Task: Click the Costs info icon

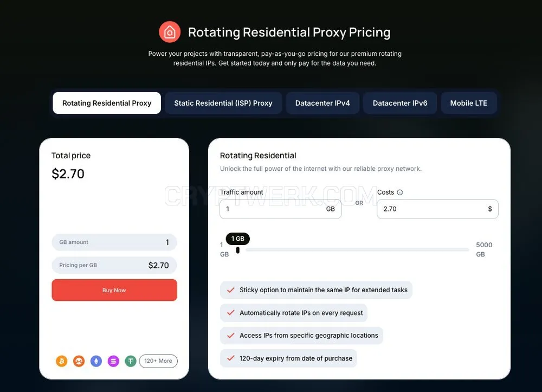Action: 400,192
